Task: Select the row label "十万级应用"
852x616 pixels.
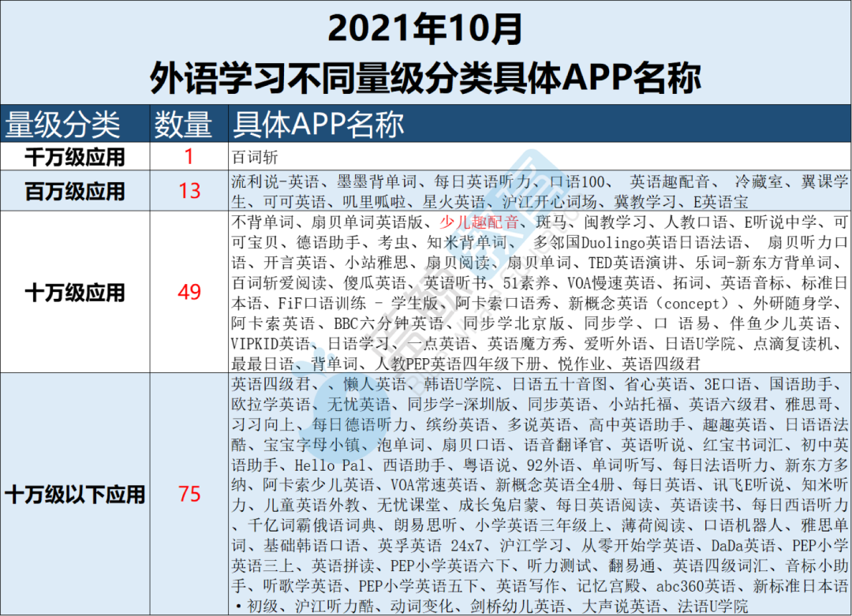Action: [75, 293]
